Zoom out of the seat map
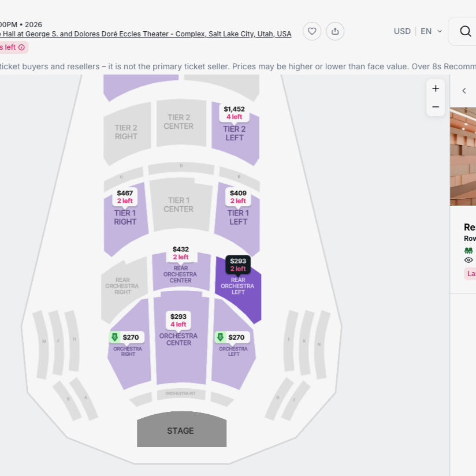The height and width of the screenshot is (476, 476). [436, 107]
